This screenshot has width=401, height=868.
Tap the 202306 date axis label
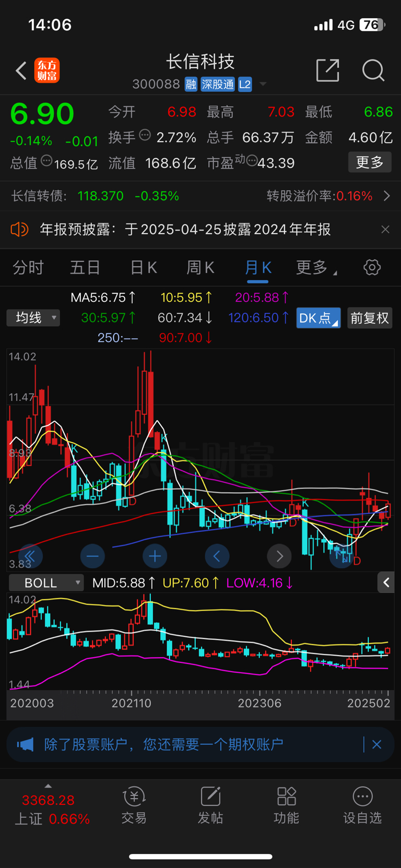click(x=260, y=703)
